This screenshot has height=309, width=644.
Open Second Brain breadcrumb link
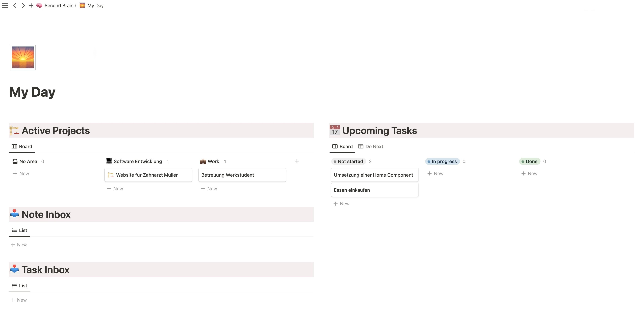click(59, 6)
